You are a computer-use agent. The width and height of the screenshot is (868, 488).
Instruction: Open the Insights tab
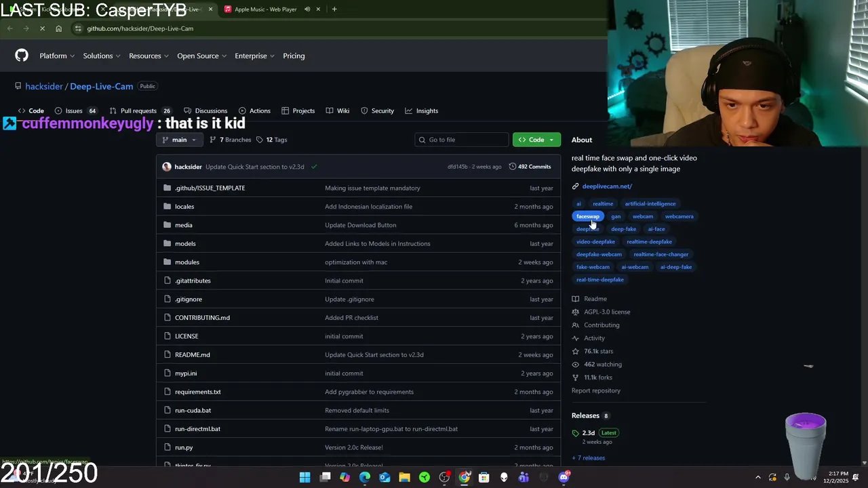point(422,110)
